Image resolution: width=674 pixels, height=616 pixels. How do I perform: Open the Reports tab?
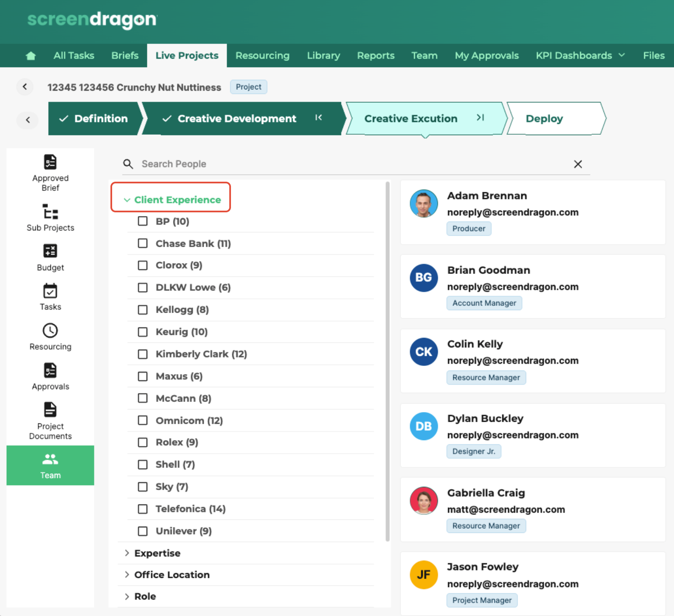[376, 55]
